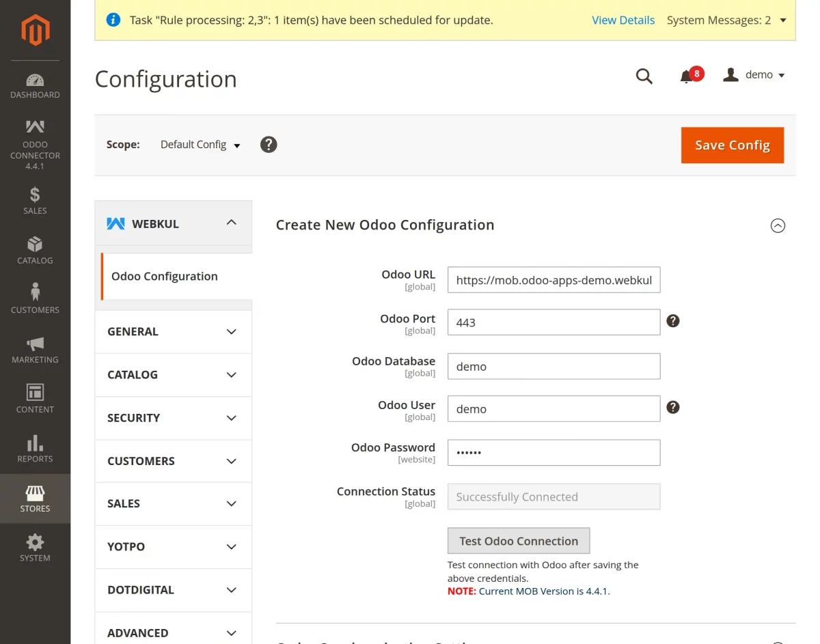The image size is (820, 644).
Task: Open the demo user account dropdown
Action: click(754, 75)
